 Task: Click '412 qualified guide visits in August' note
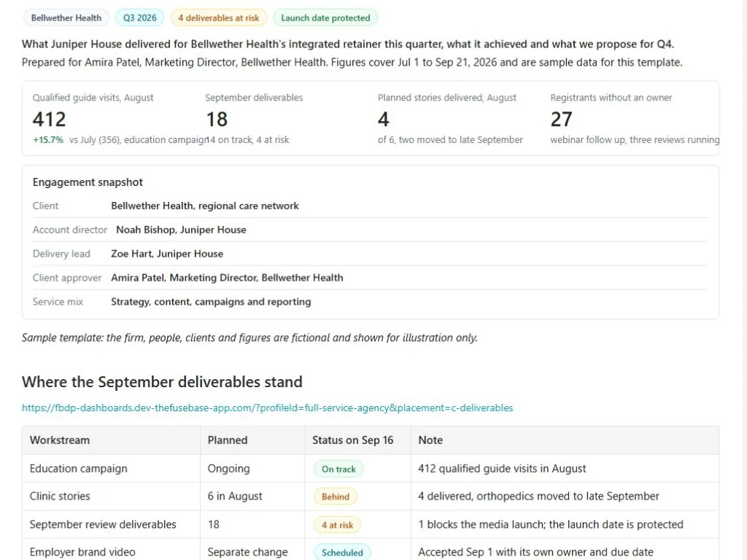click(x=502, y=469)
